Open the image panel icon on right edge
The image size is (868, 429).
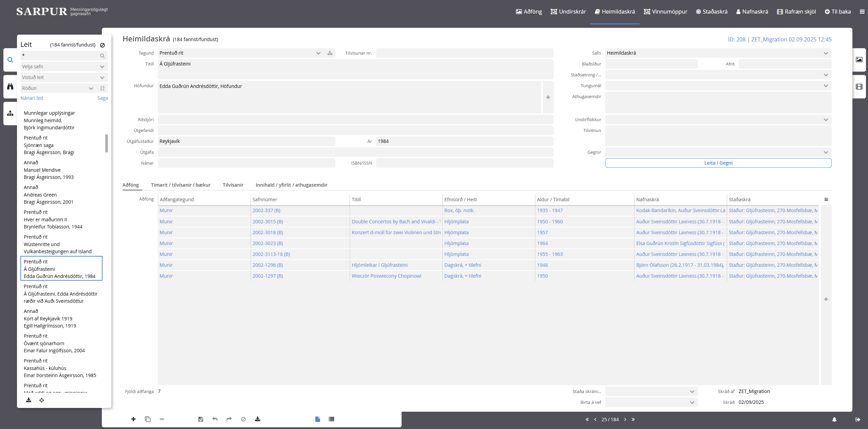tap(859, 60)
